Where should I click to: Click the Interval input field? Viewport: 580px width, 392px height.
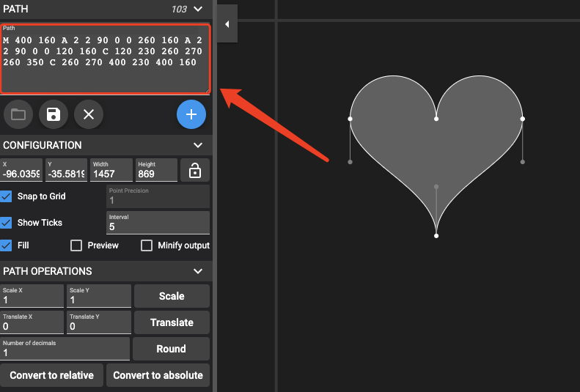point(158,223)
